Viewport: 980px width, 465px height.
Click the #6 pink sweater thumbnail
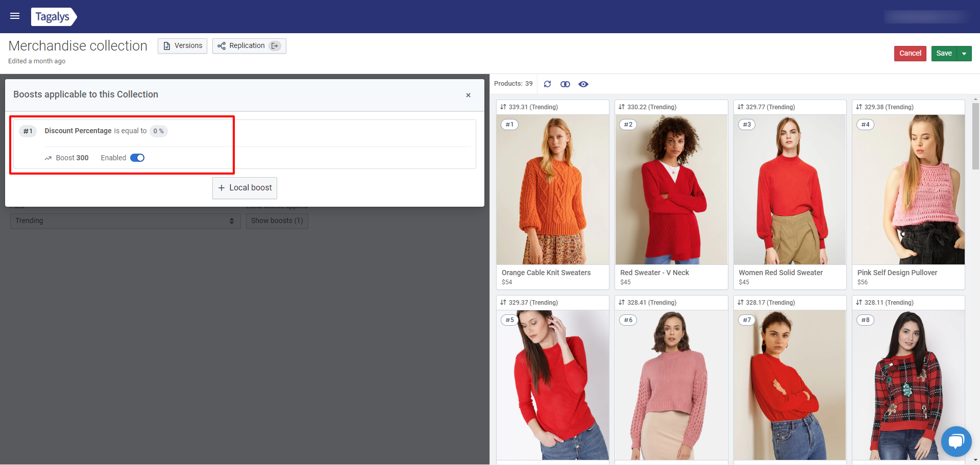click(x=671, y=385)
